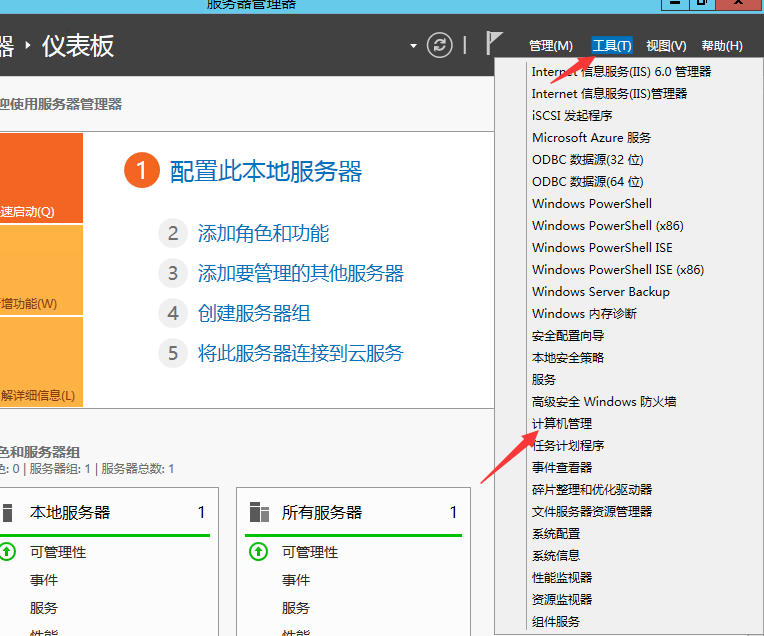Open 可管理性 under 所有服务器
Viewport: 764px width, 636px height.
click(310, 552)
